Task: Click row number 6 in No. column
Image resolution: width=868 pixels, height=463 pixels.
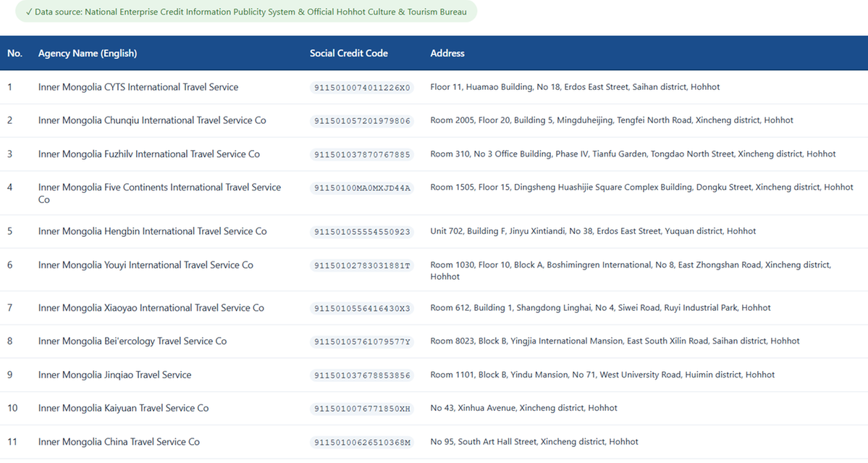Action: coord(9,264)
